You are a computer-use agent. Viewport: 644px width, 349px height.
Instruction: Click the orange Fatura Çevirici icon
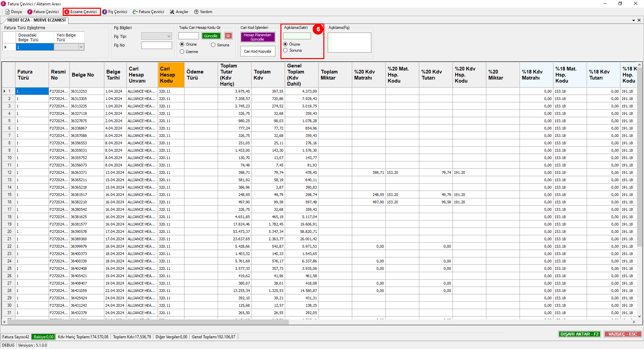(x=30, y=12)
